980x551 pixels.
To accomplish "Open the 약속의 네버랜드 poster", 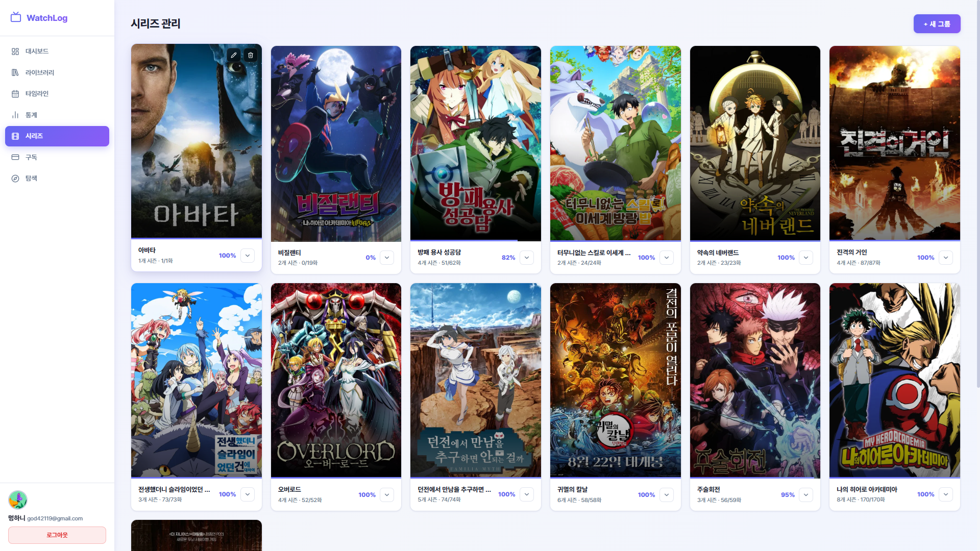I will click(755, 143).
